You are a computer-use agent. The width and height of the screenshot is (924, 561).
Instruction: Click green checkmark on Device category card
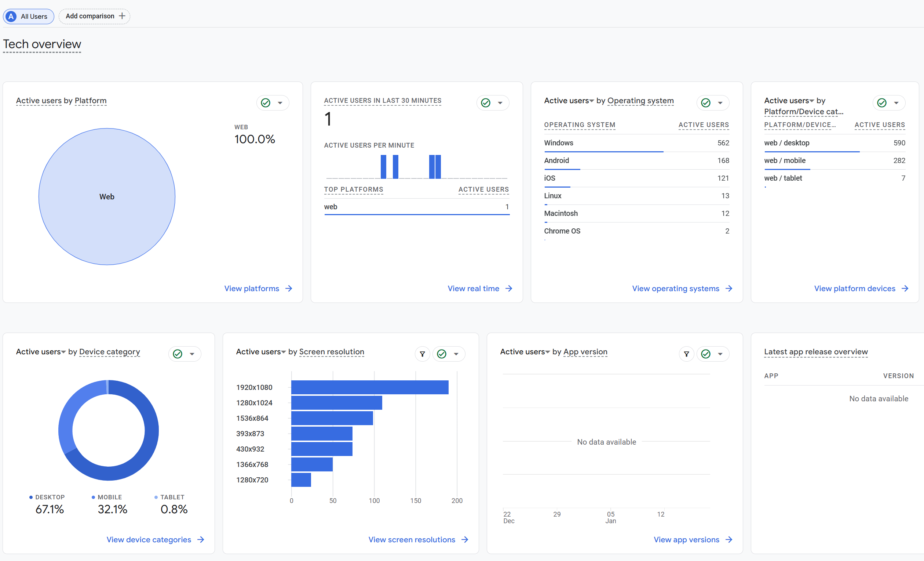(178, 354)
